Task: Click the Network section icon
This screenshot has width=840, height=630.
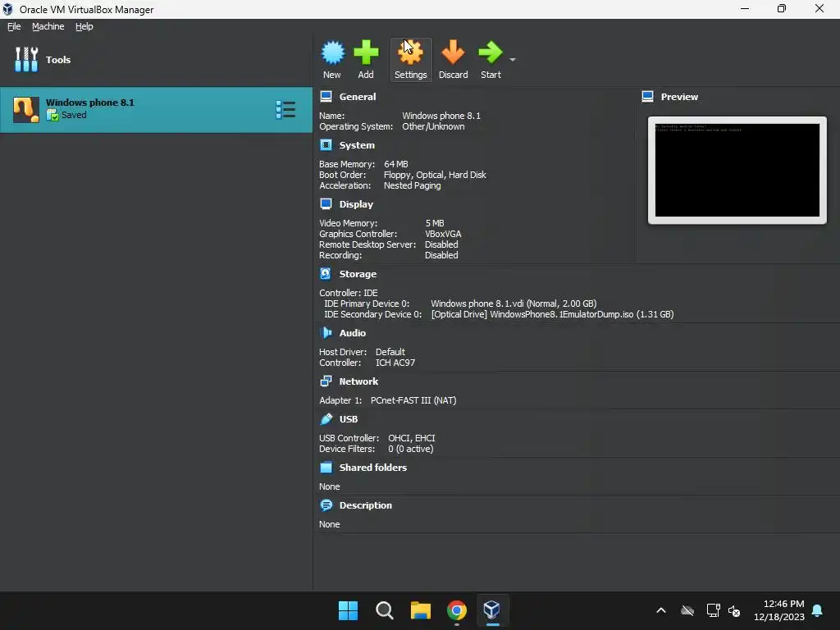Action: (x=326, y=381)
